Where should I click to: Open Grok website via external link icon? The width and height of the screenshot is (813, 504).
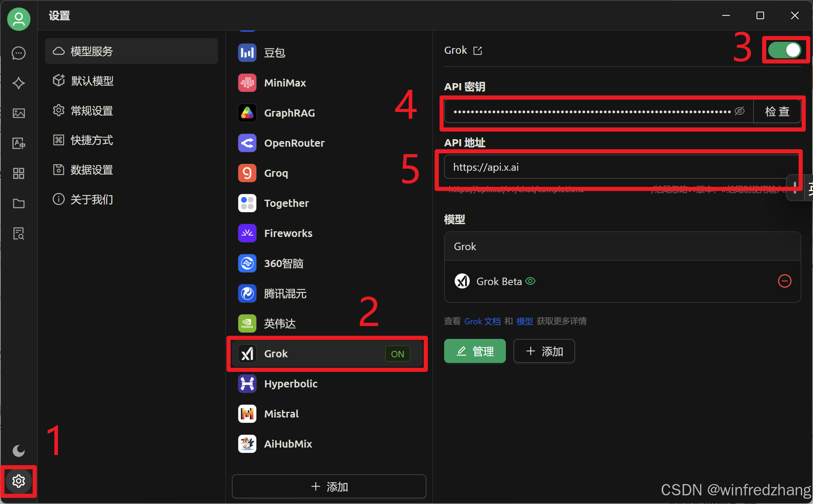(478, 50)
